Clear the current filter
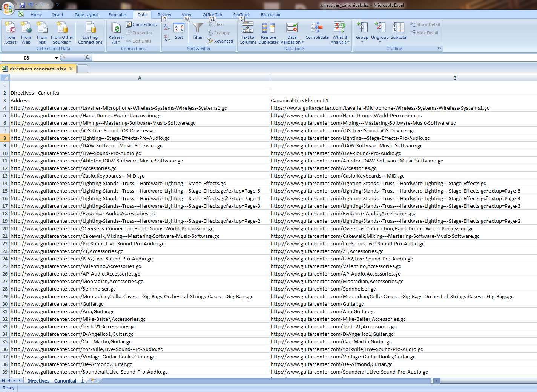Image resolution: width=537 pixels, height=392 pixels. [216, 24]
